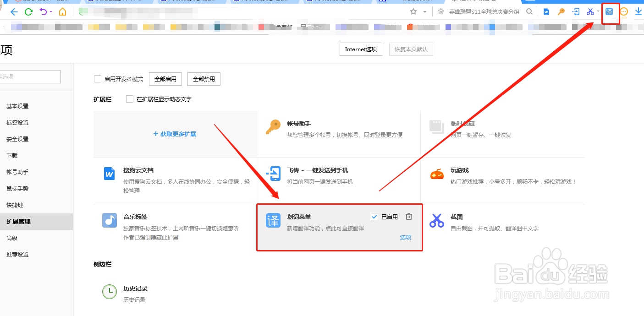Open 标签设置 in the sidebar

(x=17, y=123)
